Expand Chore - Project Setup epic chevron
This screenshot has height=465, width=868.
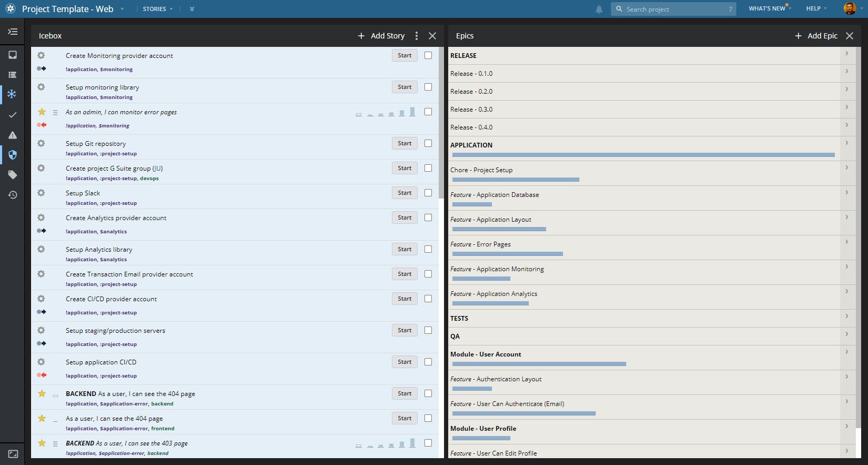(846, 168)
